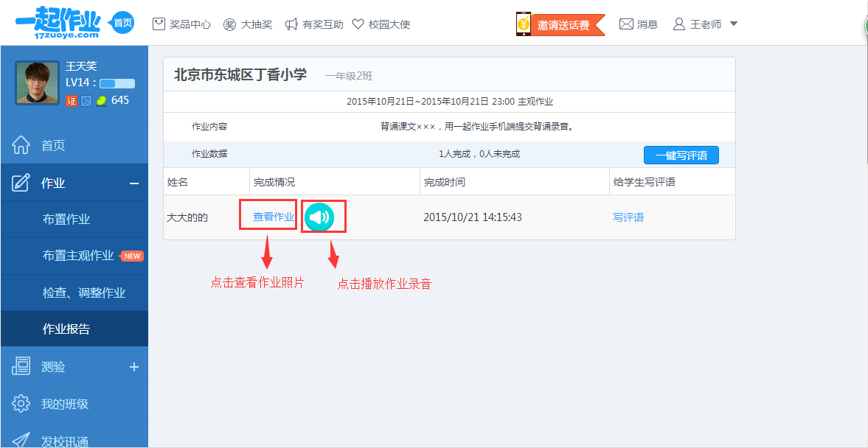Open 校园大使 in the top bar
Viewport: 868px width, 448px height.
click(389, 24)
